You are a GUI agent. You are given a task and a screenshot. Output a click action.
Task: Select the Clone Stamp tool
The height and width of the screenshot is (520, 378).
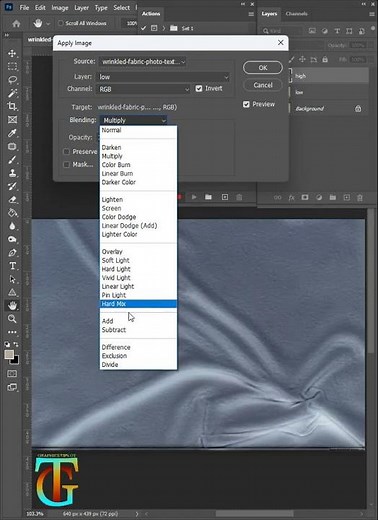coord(12,173)
